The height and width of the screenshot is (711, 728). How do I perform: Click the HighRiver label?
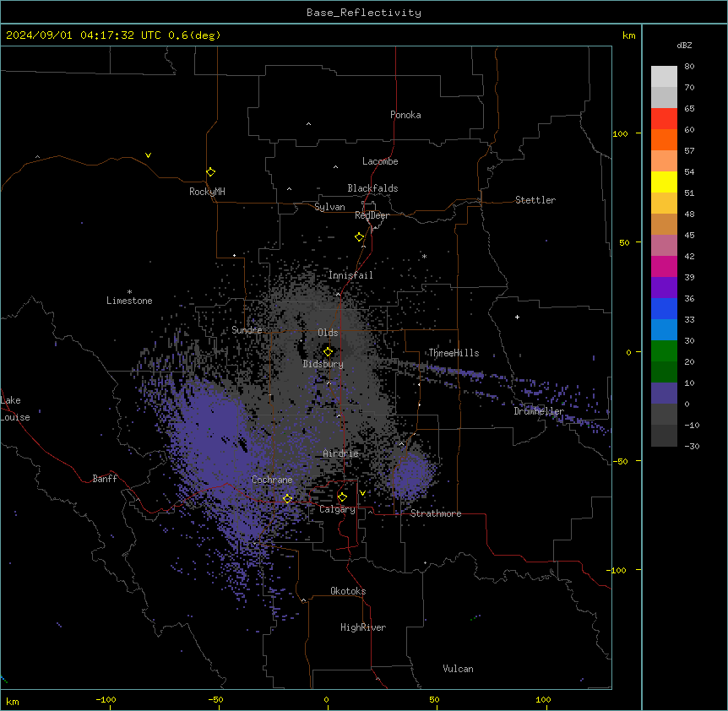(x=363, y=627)
